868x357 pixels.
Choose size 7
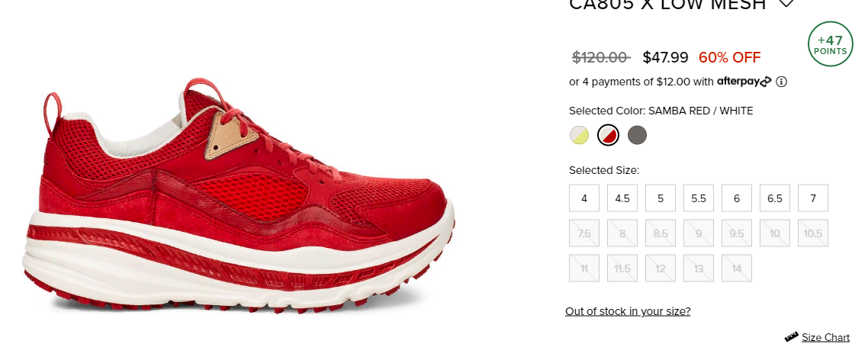813,198
